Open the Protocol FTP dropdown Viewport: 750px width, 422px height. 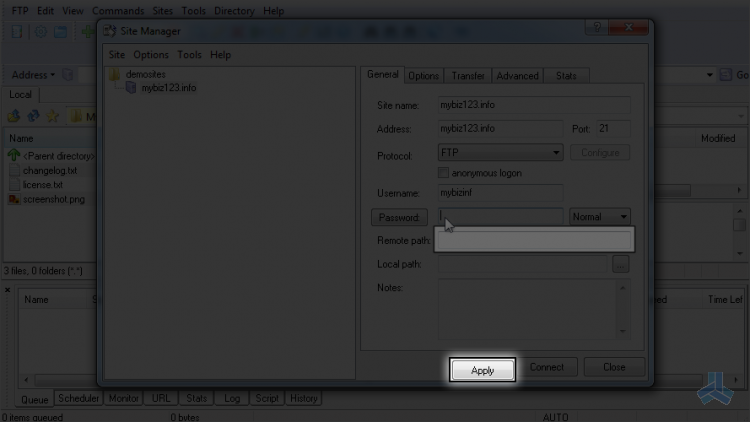coord(556,153)
